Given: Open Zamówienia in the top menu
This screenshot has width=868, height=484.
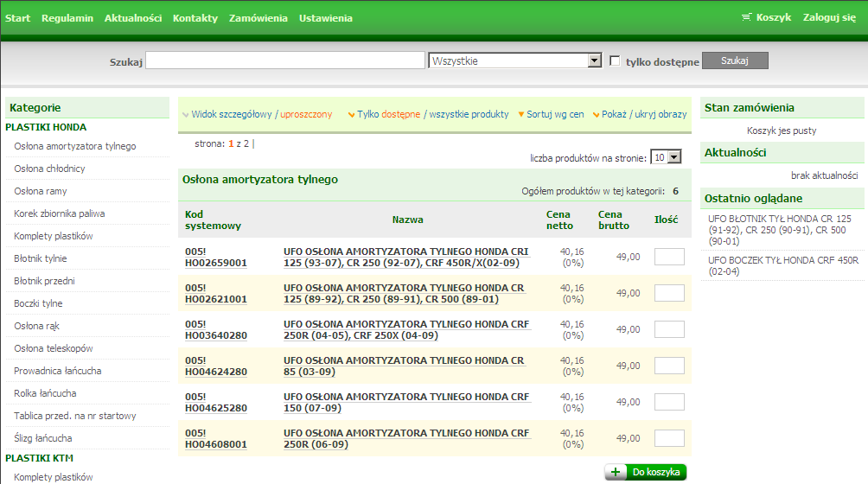Looking at the screenshot, I should click(258, 17).
